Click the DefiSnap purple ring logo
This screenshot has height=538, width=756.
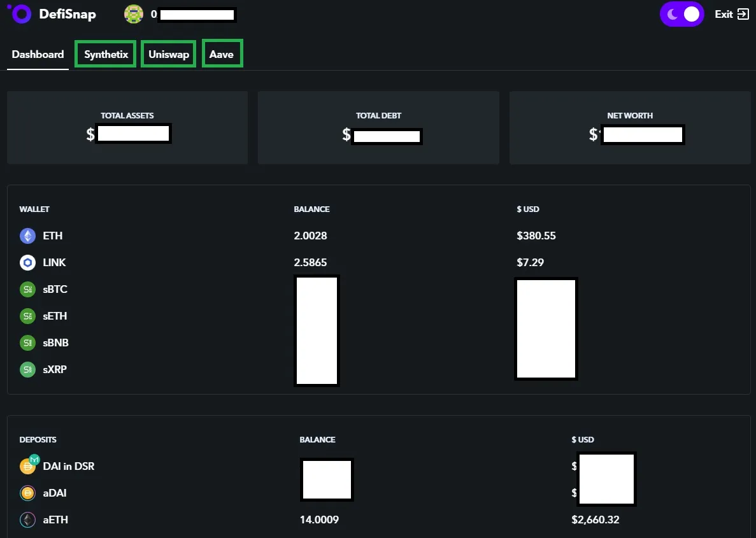(x=20, y=13)
